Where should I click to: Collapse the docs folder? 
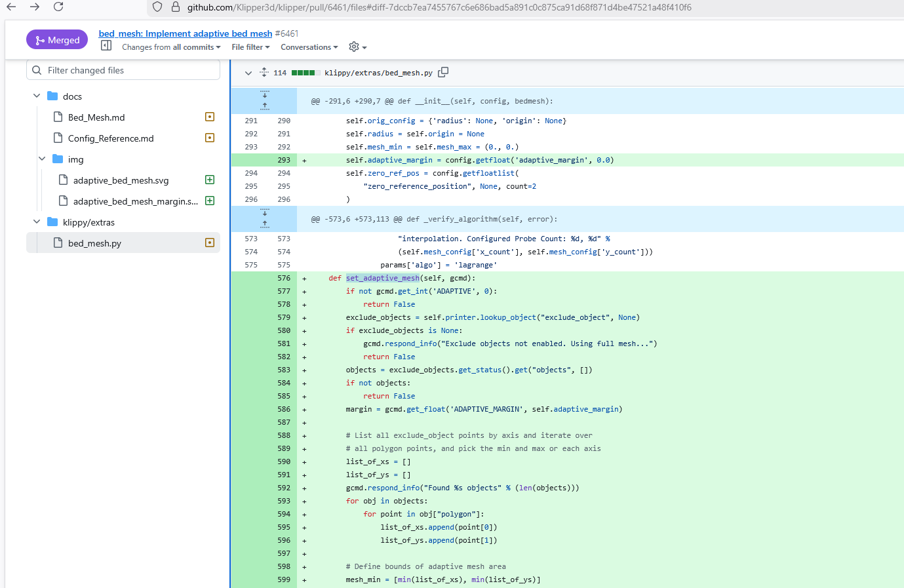tap(37, 96)
